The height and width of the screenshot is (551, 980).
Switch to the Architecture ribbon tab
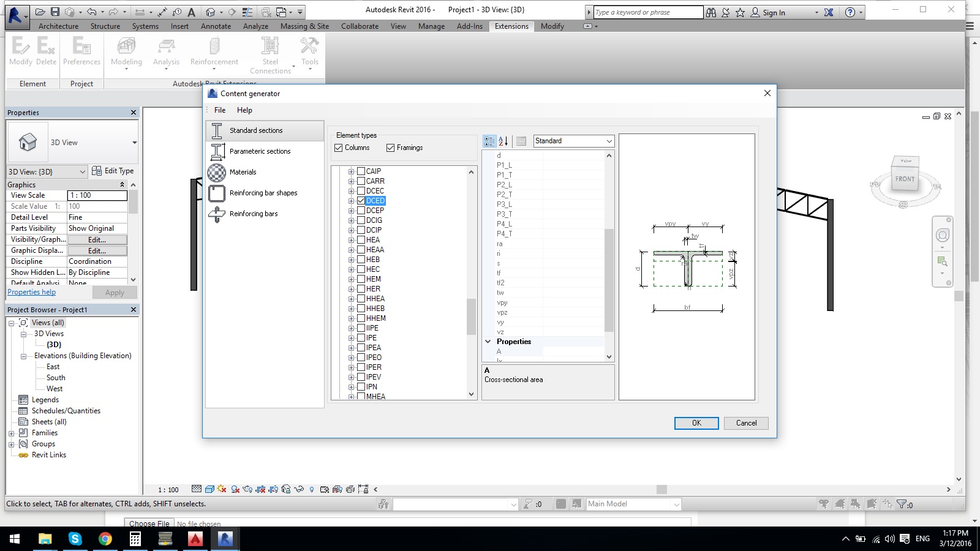coord(58,26)
